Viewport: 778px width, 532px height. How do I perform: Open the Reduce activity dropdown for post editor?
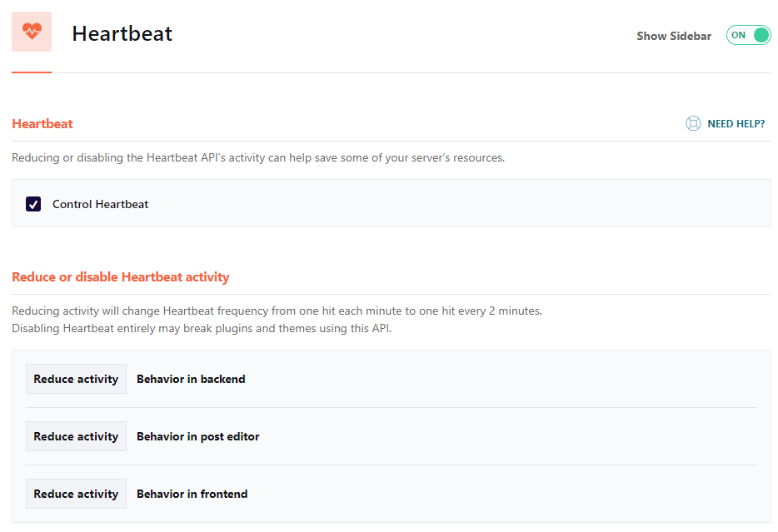point(76,435)
